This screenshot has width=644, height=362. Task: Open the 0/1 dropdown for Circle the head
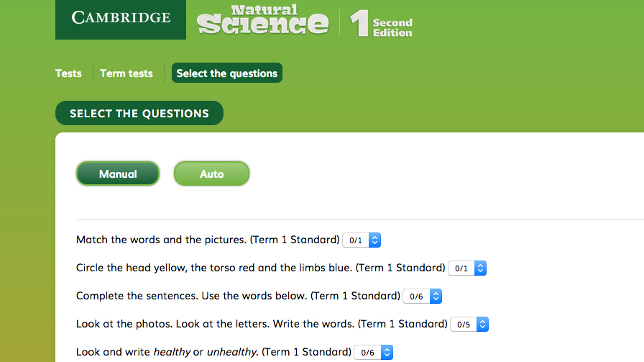(467, 268)
